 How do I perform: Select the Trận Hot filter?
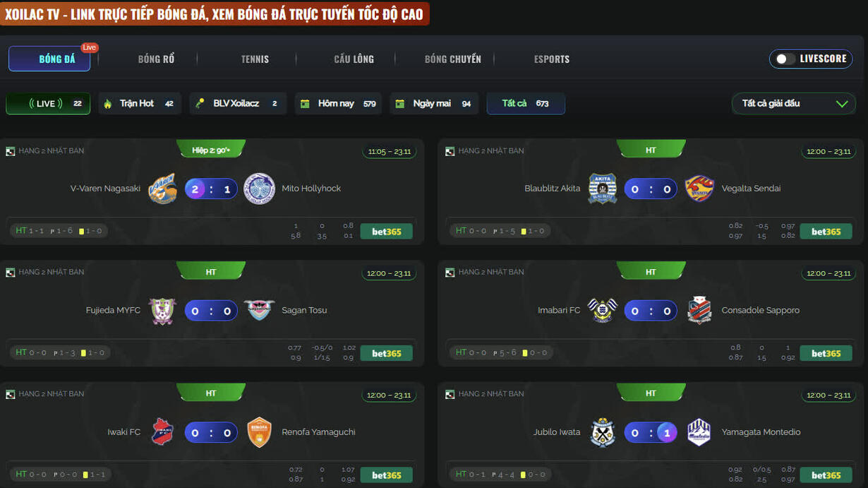(x=140, y=103)
